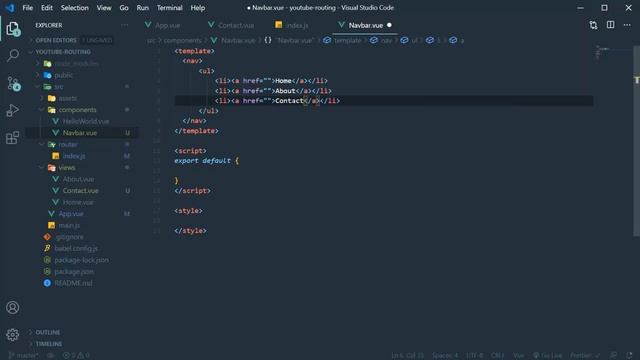Image resolution: width=640 pixels, height=360 pixels.
Task: Expand the Outline section
Action: [47, 332]
